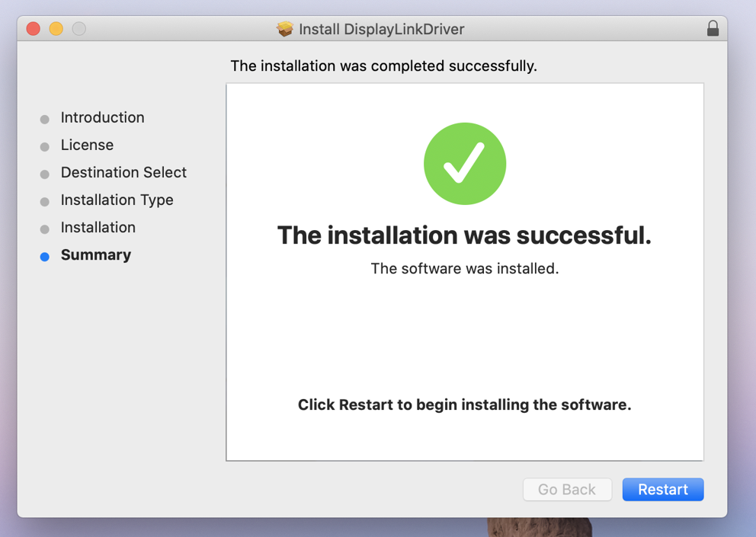The width and height of the screenshot is (756, 537).
Task: Click the Go Back button
Action: point(568,489)
